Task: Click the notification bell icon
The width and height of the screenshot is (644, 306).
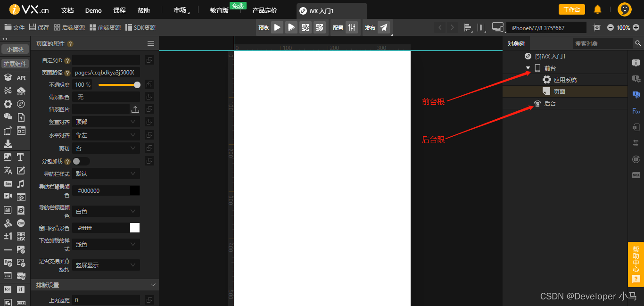Action: (597, 9)
